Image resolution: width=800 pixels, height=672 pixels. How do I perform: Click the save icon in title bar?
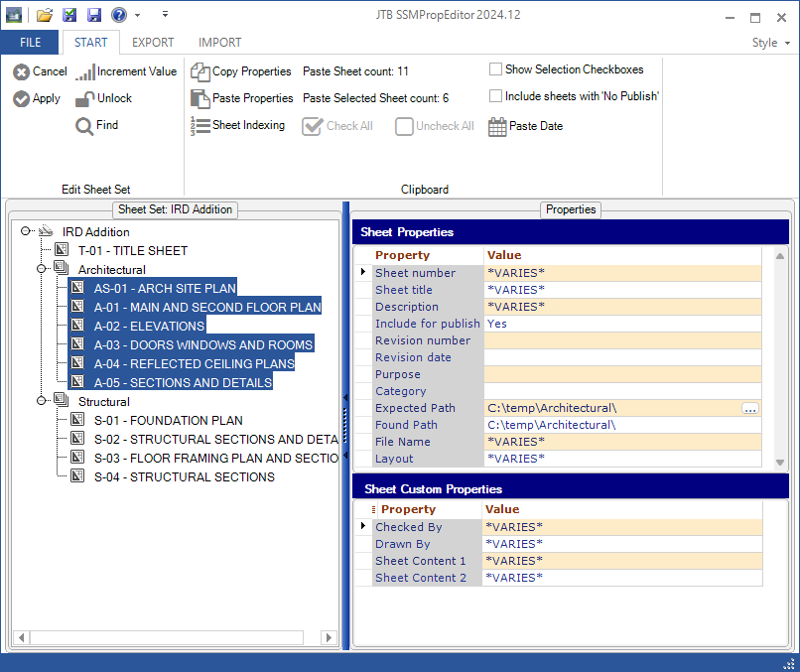tap(94, 15)
